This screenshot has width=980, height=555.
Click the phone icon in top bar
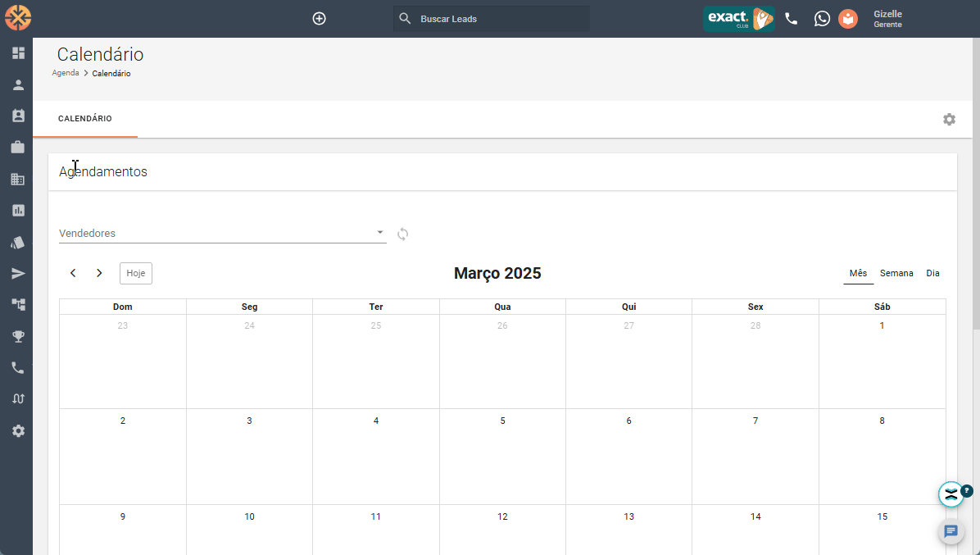click(792, 19)
